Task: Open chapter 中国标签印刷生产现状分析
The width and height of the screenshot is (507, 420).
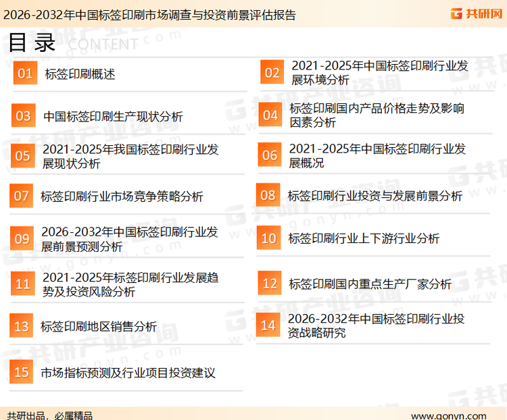Action: pyautogui.click(x=113, y=116)
